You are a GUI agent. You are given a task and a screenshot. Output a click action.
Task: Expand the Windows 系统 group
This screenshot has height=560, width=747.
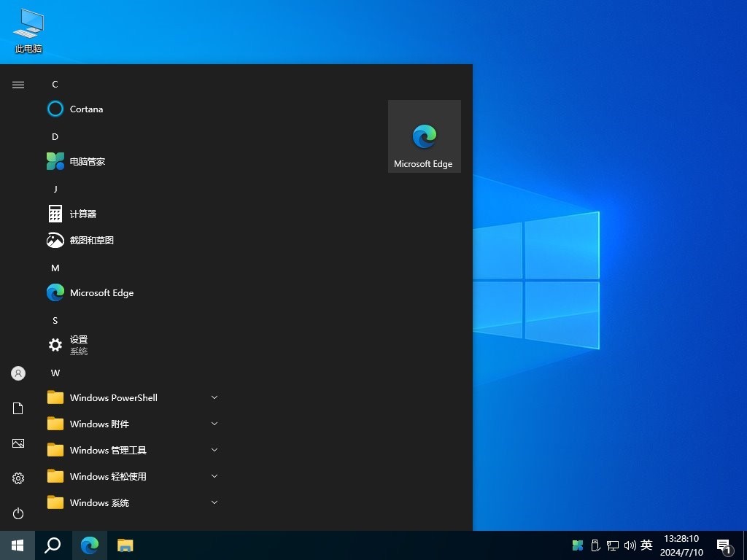point(97,502)
